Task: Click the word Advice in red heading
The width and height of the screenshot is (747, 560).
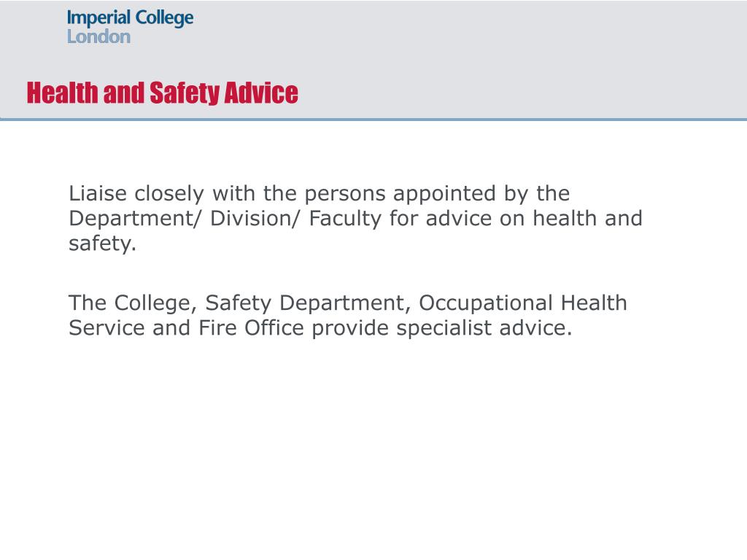Action: coord(261,93)
